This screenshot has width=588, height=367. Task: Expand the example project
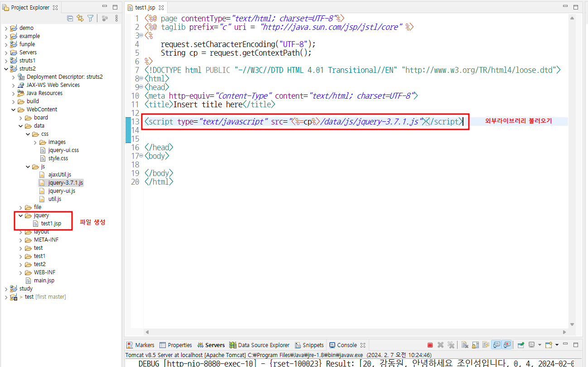point(6,36)
